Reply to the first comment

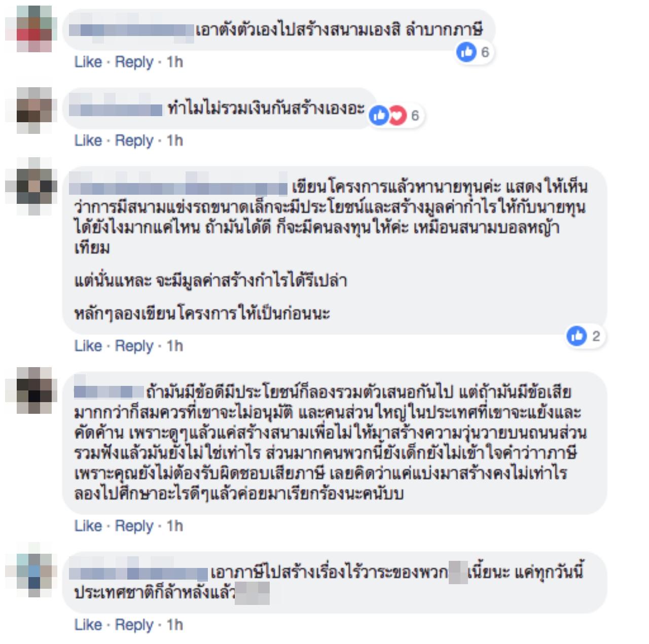click(x=134, y=62)
